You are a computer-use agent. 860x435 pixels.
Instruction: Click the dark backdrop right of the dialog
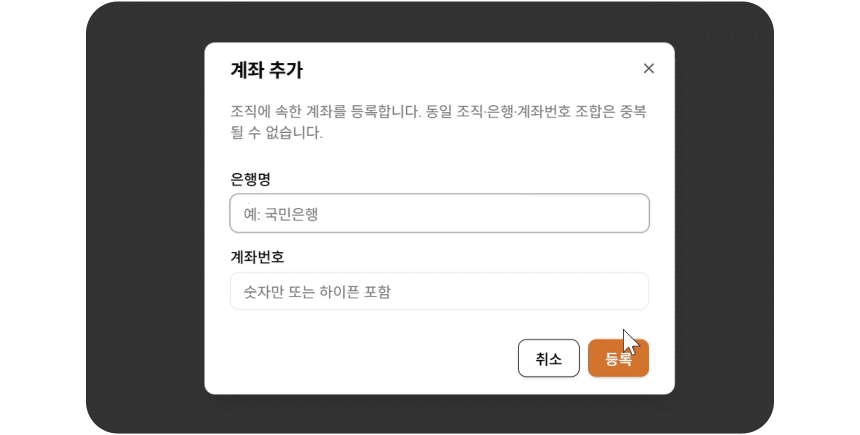[724, 218]
